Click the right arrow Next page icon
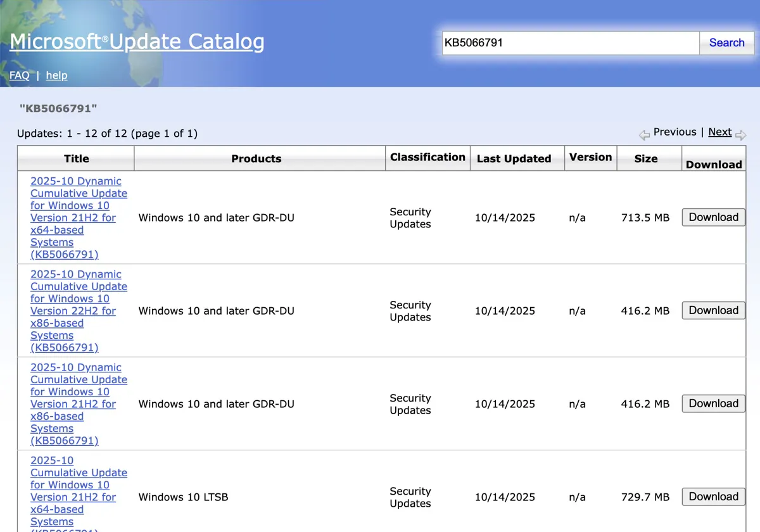Image resolution: width=760 pixels, height=532 pixels. pos(741,134)
